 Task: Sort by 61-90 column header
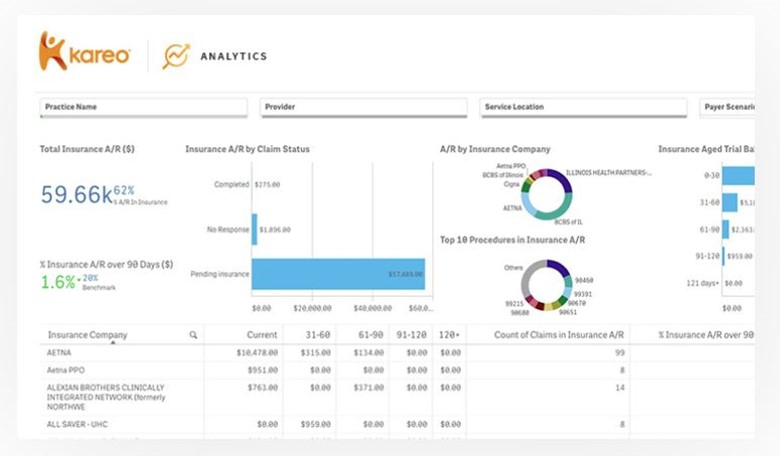[x=371, y=335]
